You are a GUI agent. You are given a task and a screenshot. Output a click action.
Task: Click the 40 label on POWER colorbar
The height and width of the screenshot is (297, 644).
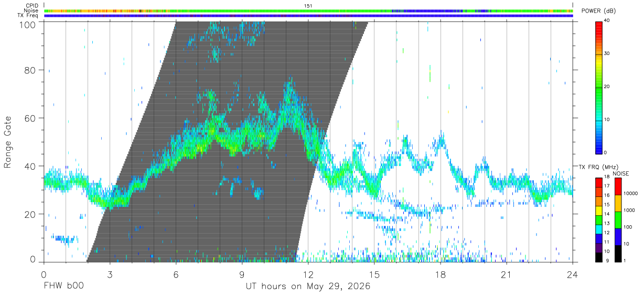(608, 20)
